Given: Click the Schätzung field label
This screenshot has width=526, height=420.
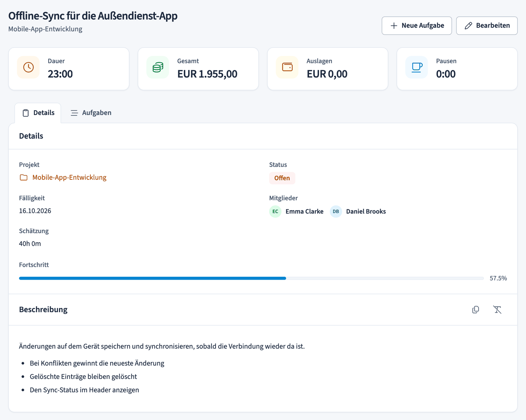Looking at the screenshot, I should click(34, 231).
